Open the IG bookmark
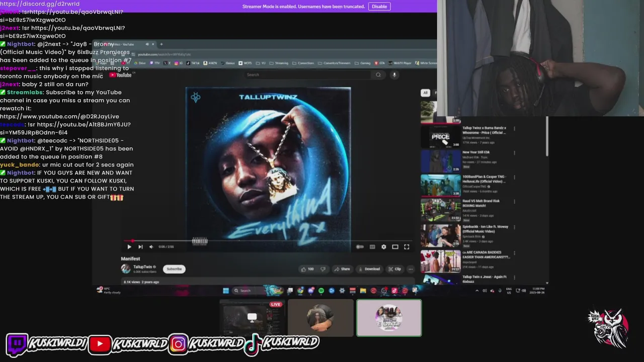 179,63
